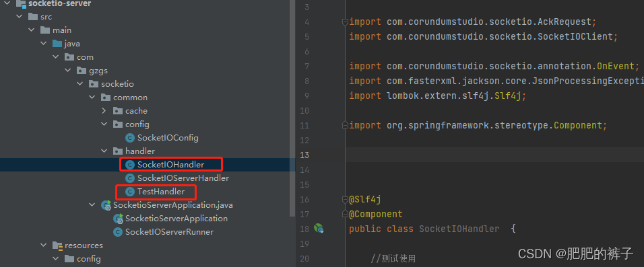Click the SocketioServerApplication.java file run icon
Image resolution: width=644 pixels, height=267 pixels.
[x=106, y=205]
